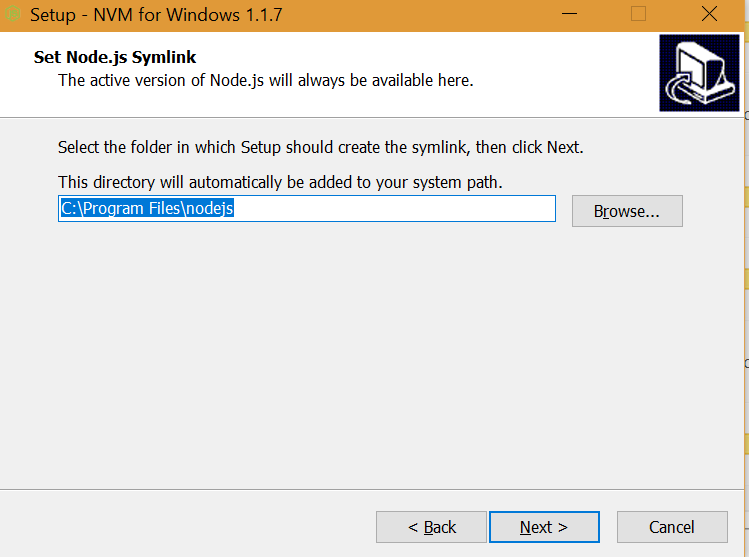Close the NVM for Windows Setup dialog
This screenshot has width=749, height=557.
(709, 15)
